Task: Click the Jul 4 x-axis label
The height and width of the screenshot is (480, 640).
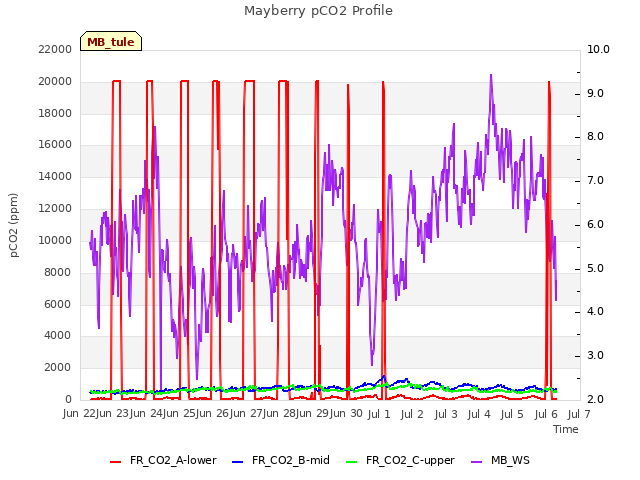Action: point(479,414)
